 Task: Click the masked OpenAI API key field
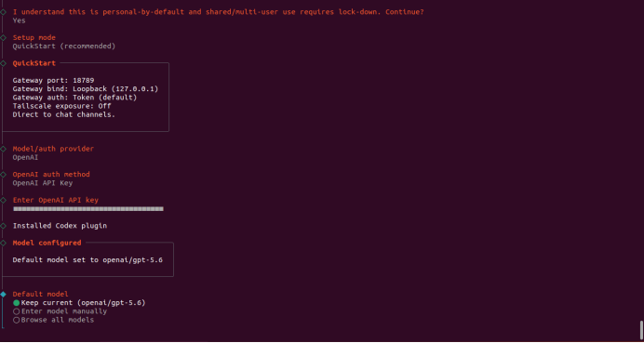coord(88,209)
